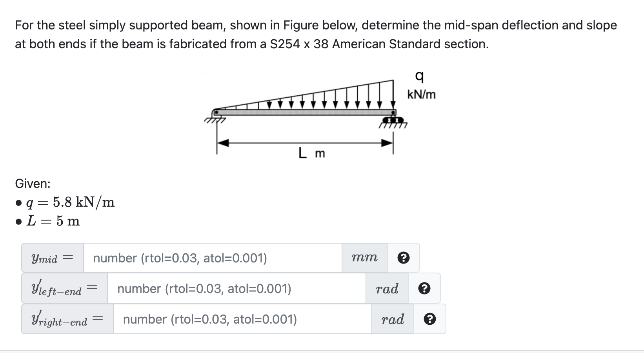
Task: Click the L m span label under beam
Action: coord(312,153)
